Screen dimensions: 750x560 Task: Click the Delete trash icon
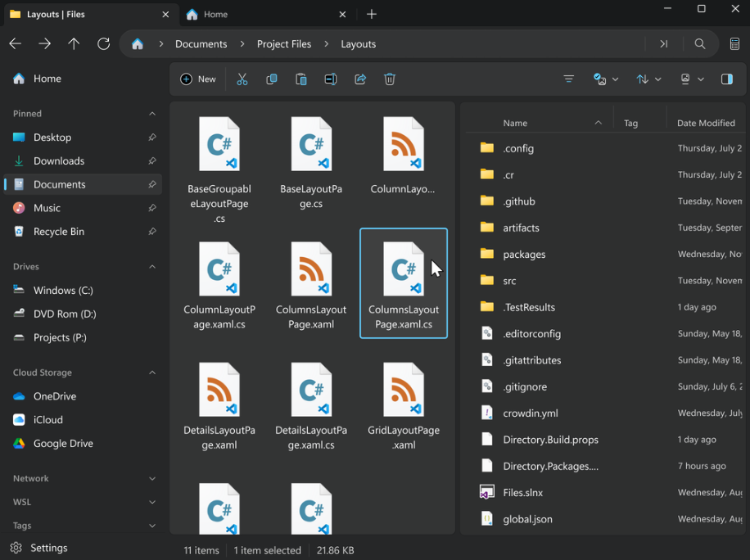[x=390, y=79]
